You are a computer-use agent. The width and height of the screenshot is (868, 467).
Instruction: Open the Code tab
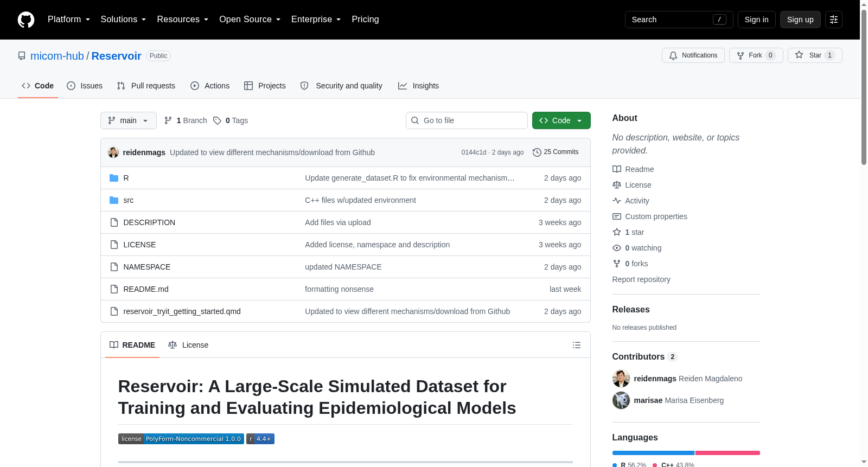coord(38,86)
